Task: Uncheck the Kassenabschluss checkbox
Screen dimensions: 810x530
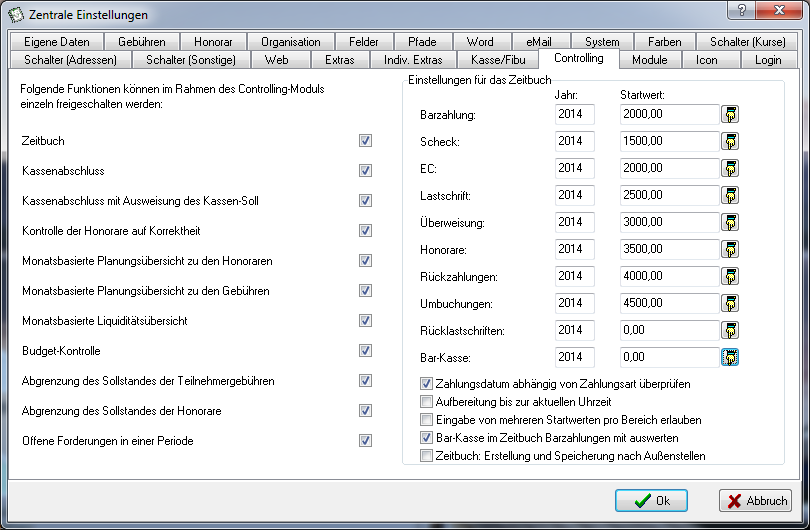Action: tap(365, 170)
